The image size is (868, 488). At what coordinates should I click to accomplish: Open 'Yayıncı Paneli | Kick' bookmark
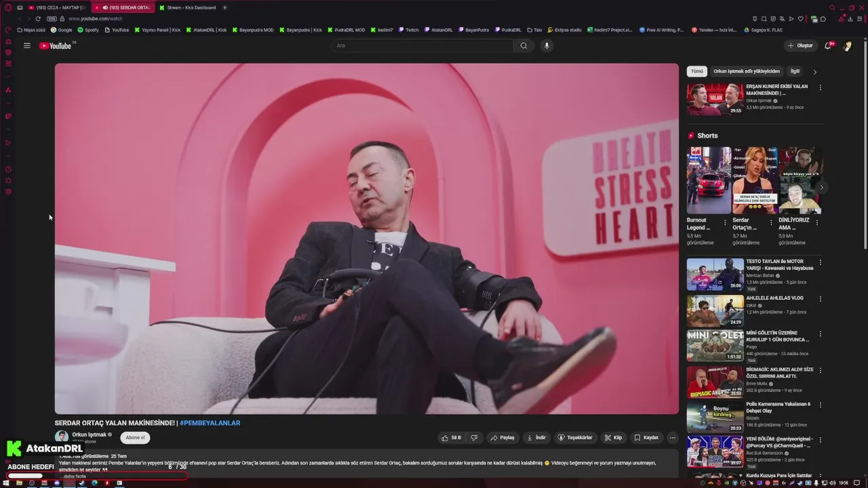point(157,30)
